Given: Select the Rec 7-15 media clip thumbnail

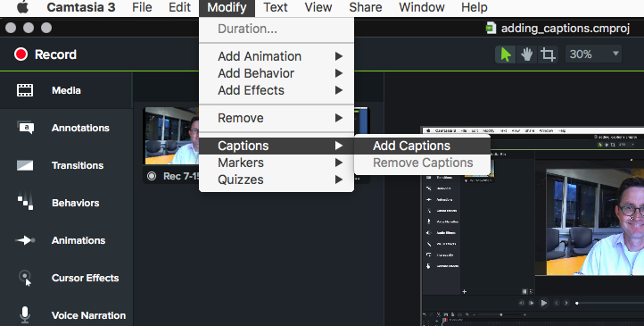Looking at the screenshot, I should (x=171, y=136).
